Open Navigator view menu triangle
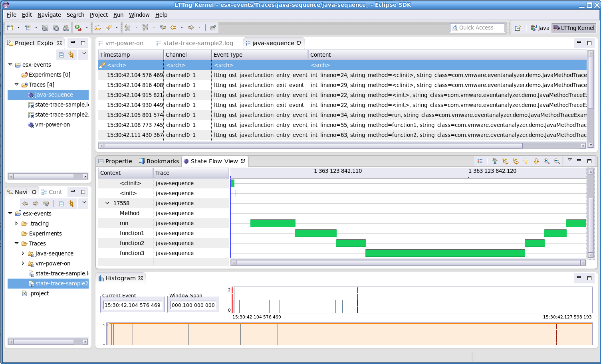The image size is (601, 364). pos(84,202)
